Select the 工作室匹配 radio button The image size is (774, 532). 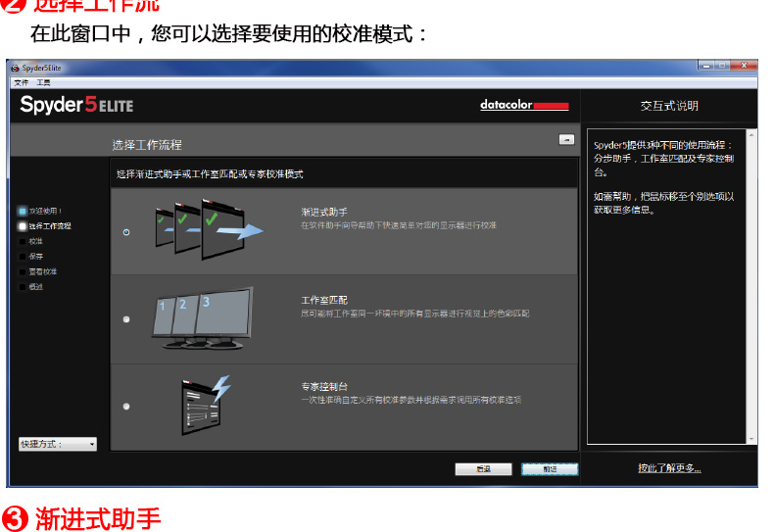[x=126, y=319]
